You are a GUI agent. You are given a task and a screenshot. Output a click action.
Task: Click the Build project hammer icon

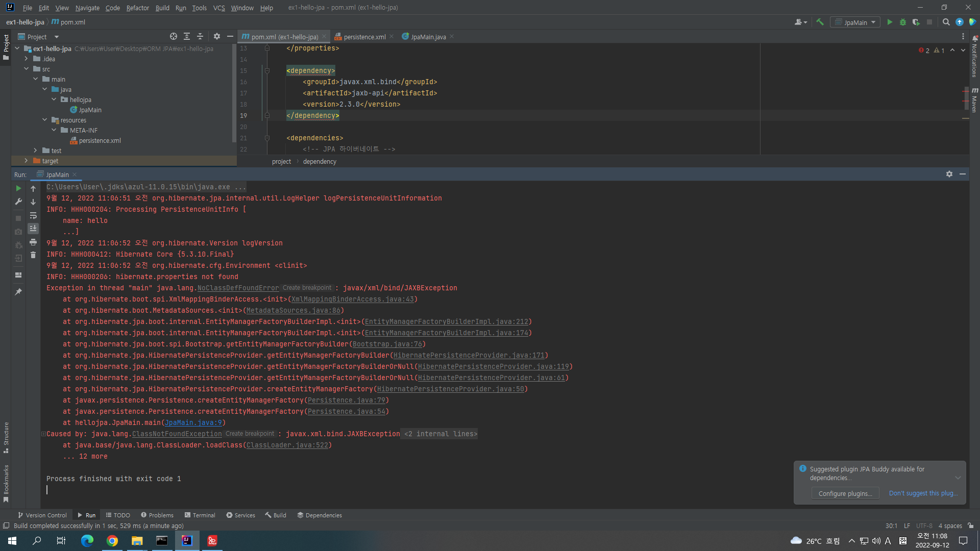[820, 22]
